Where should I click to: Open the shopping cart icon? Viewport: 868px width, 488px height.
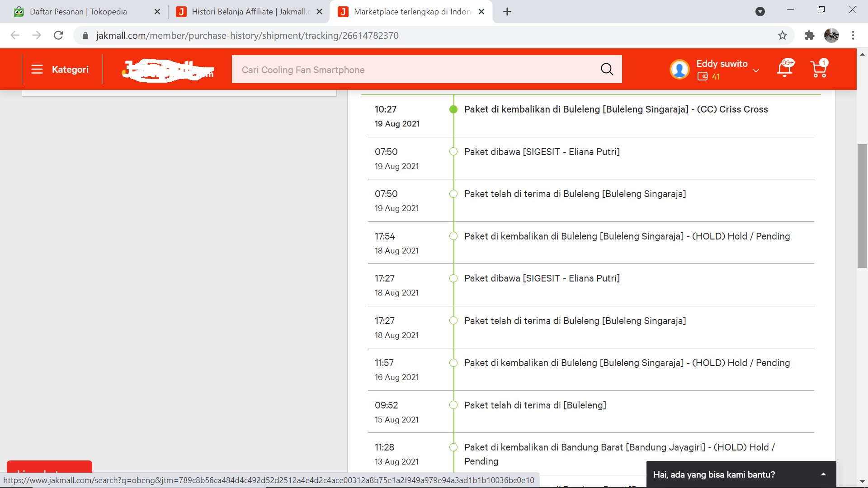[x=819, y=69]
